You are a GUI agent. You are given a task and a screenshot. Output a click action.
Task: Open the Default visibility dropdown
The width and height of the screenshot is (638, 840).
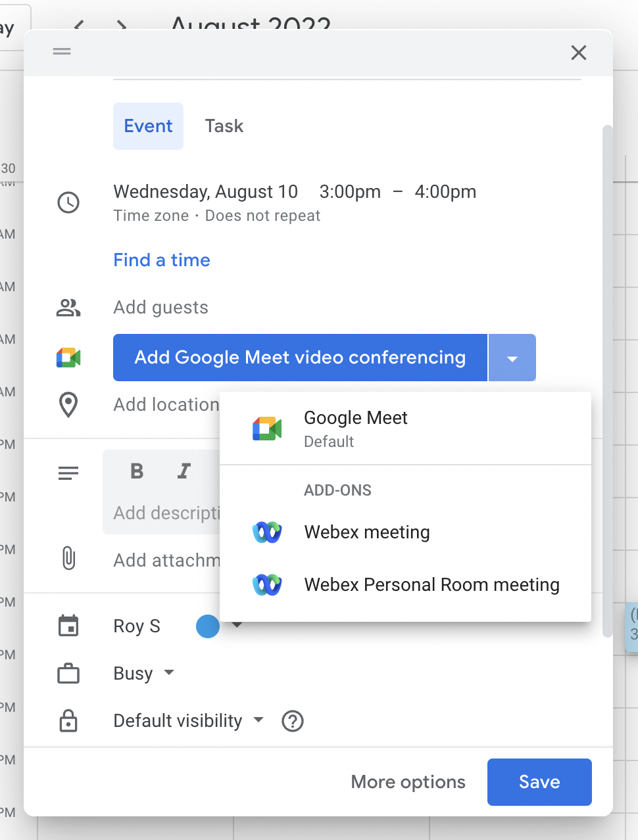[x=188, y=720]
